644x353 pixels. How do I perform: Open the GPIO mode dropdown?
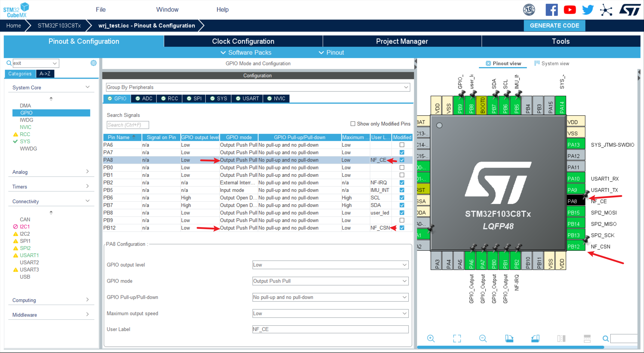point(330,281)
